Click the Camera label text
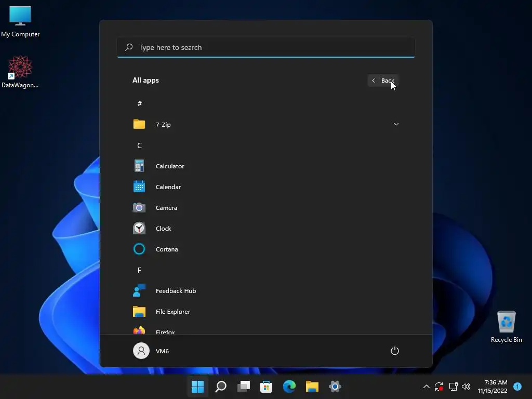 pos(166,208)
